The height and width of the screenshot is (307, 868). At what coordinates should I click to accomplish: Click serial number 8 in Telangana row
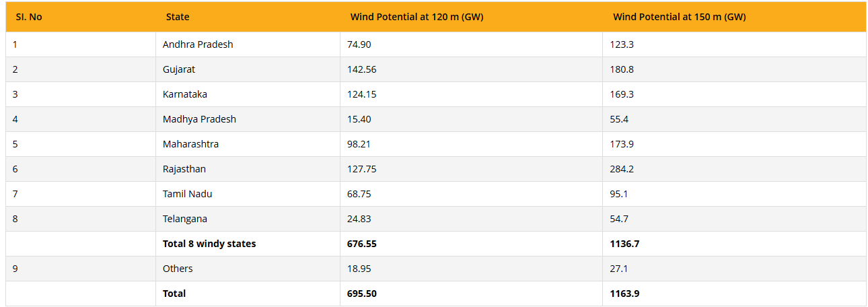tap(15, 219)
